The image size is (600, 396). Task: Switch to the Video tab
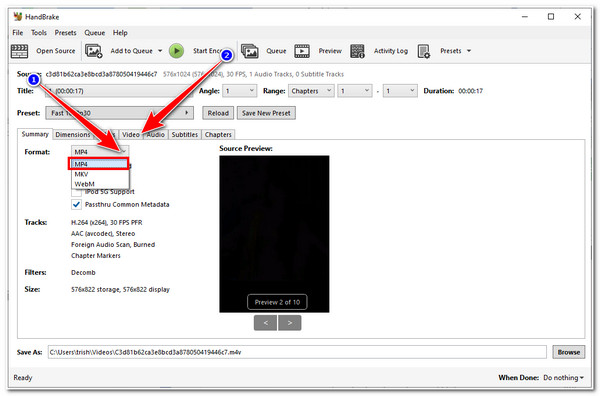point(131,135)
